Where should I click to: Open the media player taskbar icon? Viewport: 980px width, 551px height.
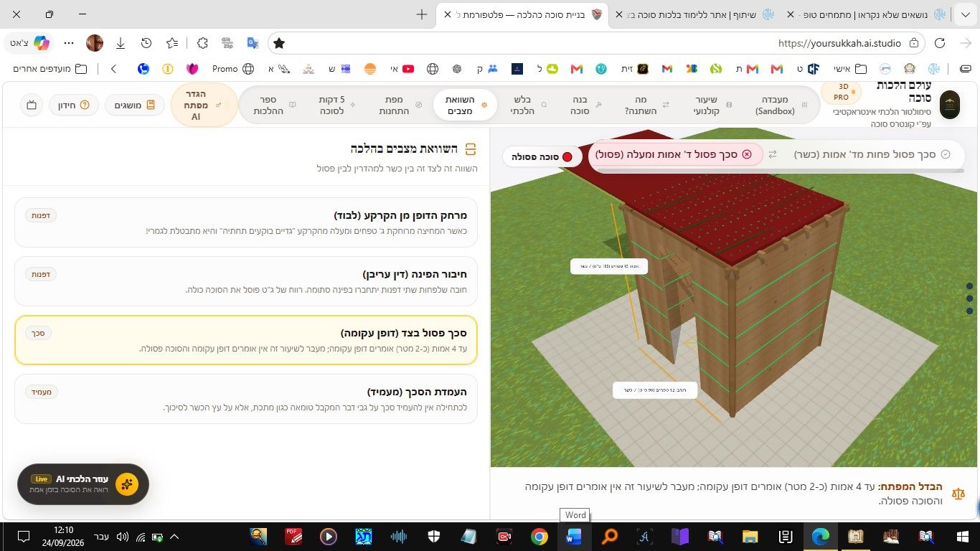[329, 536]
